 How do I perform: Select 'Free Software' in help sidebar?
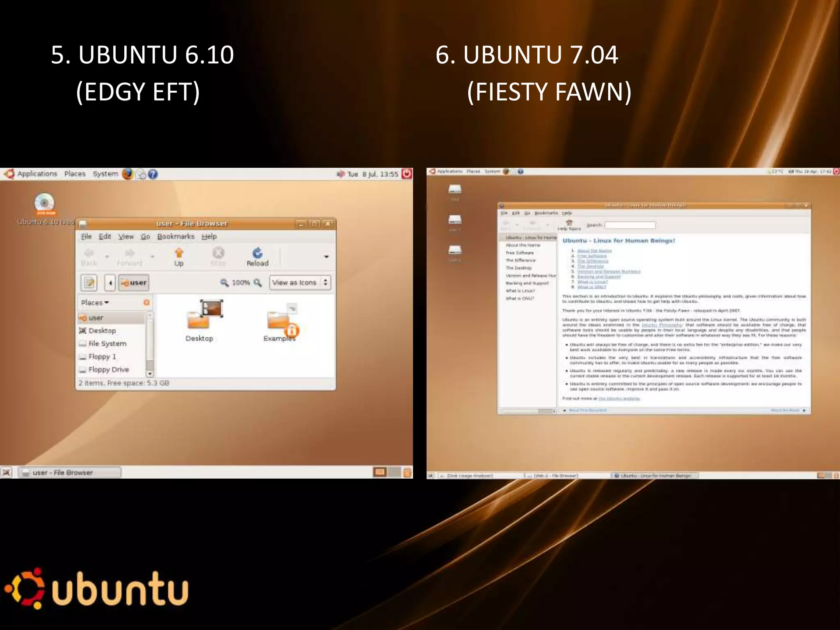(x=520, y=253)
